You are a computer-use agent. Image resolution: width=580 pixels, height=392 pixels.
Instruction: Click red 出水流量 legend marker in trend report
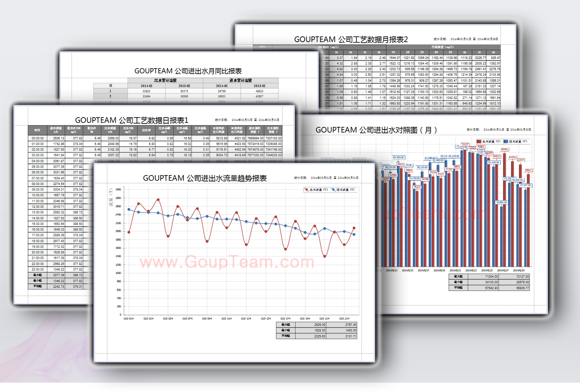(x=306, y=190)
